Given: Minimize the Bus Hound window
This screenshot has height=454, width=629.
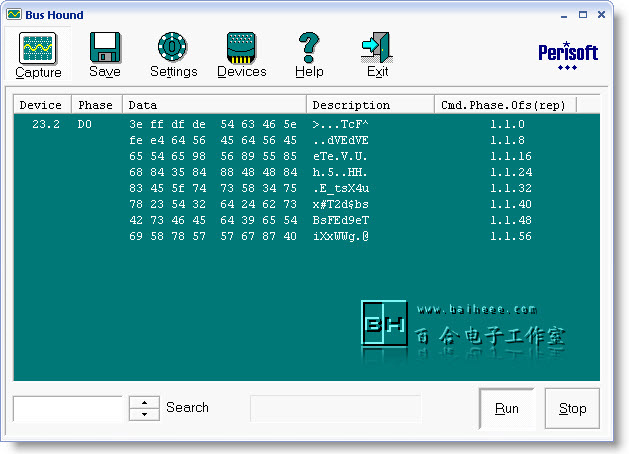Looking at the screenshot, I should tap(564, 15).
